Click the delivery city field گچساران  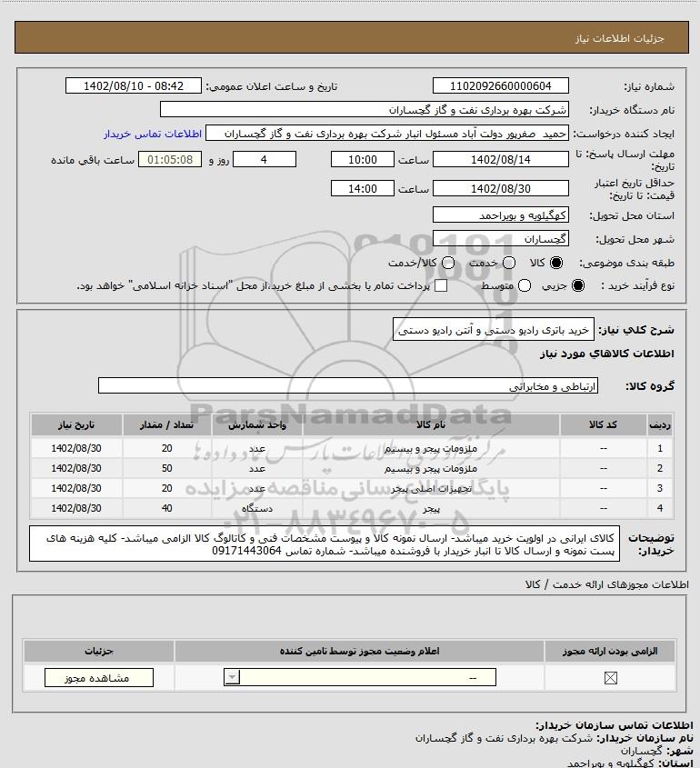pyautogui.click(x=501, y=238)
